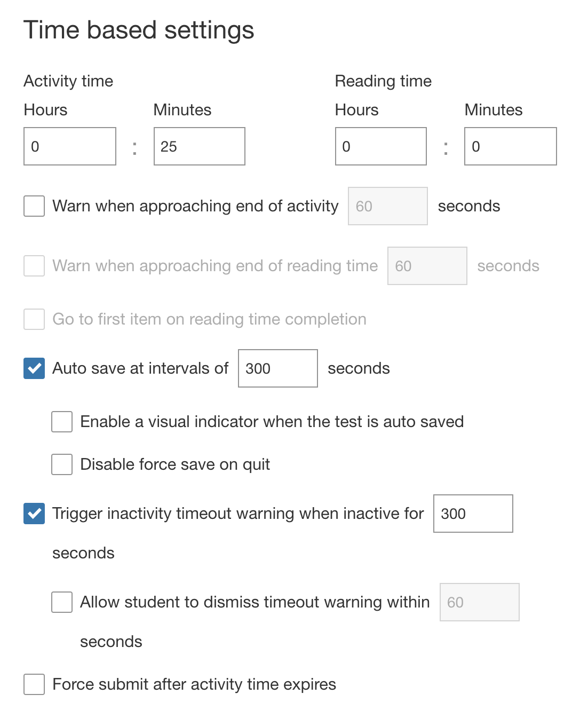Turn off the inactivity timeout warning
The height and width of the screenshot is (726, 588).
tap(34, 514)
